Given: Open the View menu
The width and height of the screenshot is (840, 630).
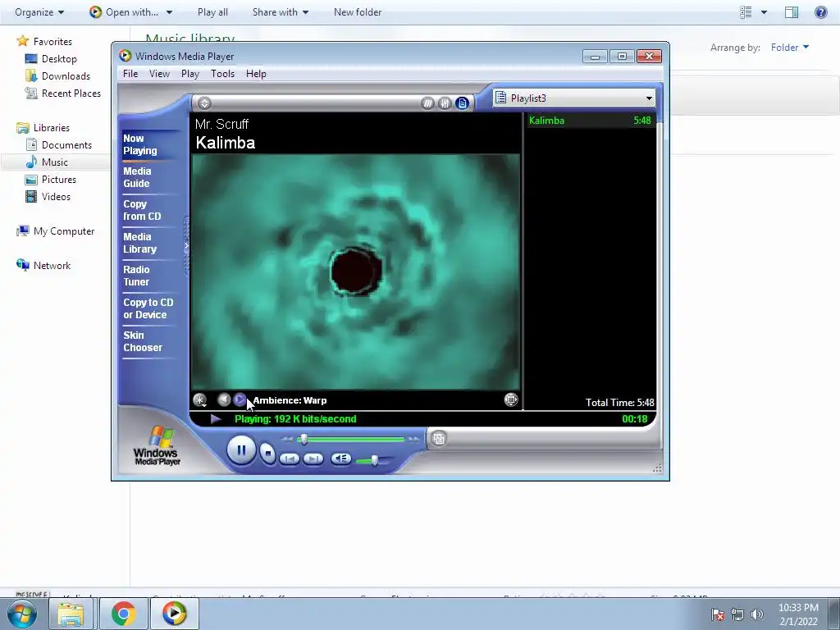Looking at the screenshot, I should tap(159, 74).
